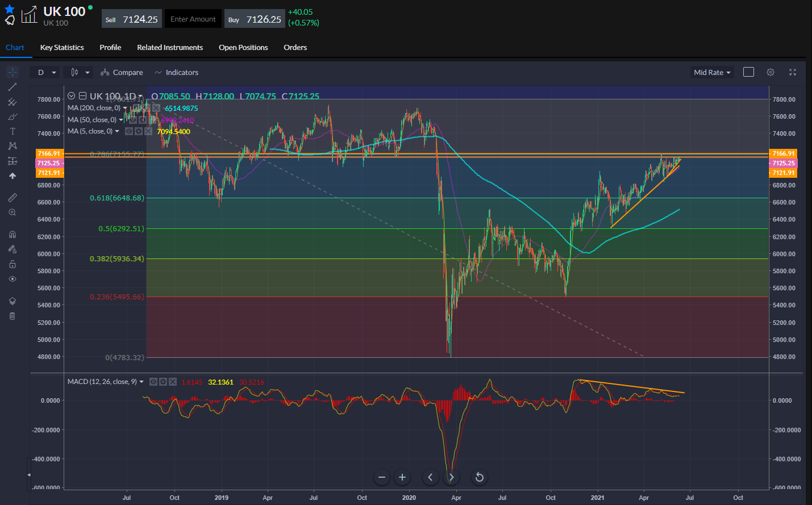The width and height of the screenshot is (812, 505).
Task: Click the orange 7166.91 price level label
Action: (x=49, y=153)
